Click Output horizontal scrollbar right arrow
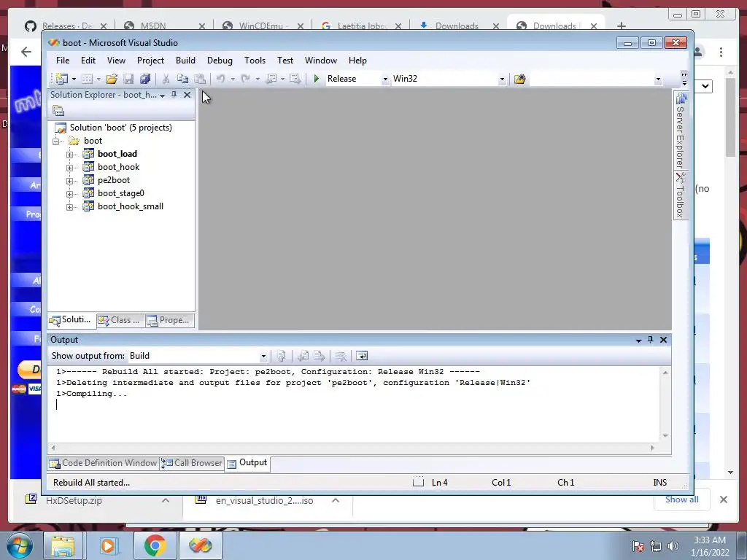 [x=652, y=448]
